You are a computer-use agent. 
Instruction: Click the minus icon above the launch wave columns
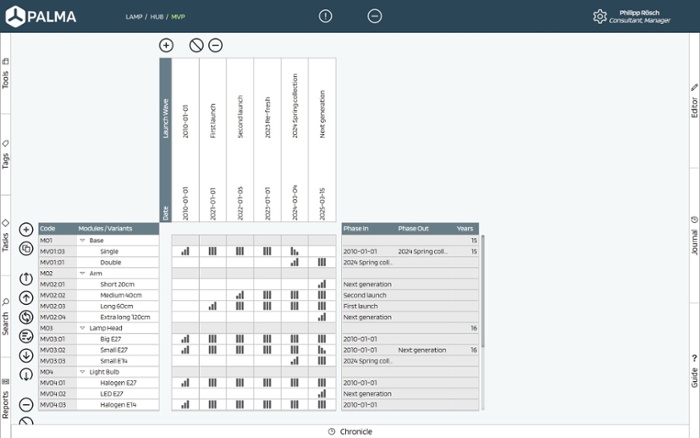216,45
